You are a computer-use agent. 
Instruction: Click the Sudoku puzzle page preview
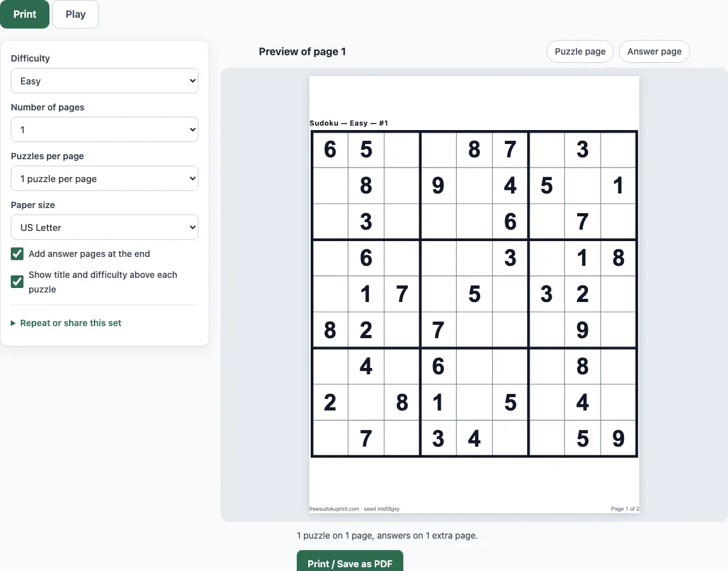click(x=474, y=294)
